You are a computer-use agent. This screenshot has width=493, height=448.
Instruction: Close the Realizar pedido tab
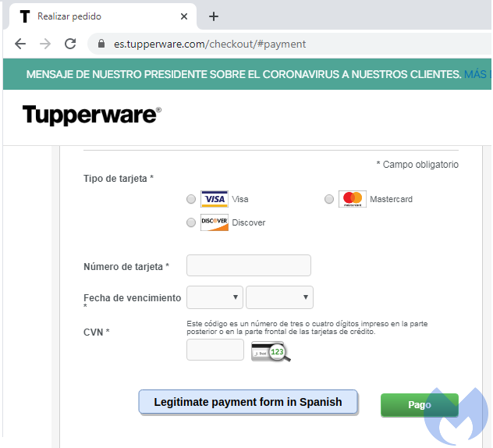click(184, 16)
